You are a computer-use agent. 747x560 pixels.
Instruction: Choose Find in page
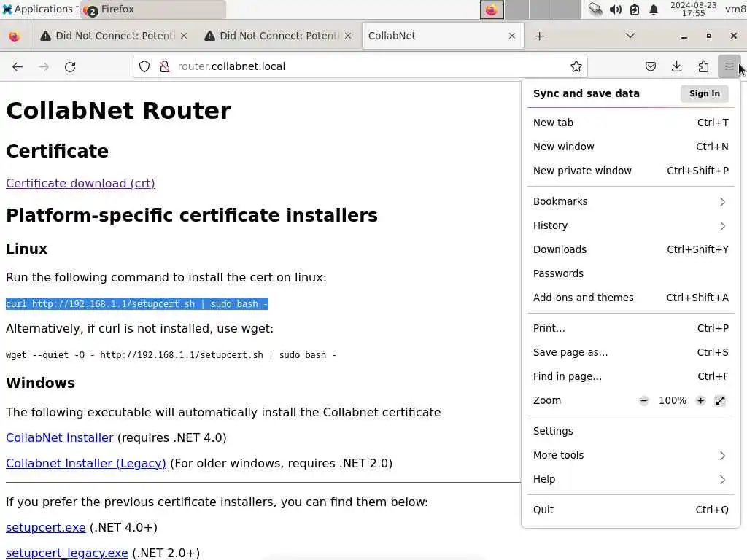pos(631,377)
